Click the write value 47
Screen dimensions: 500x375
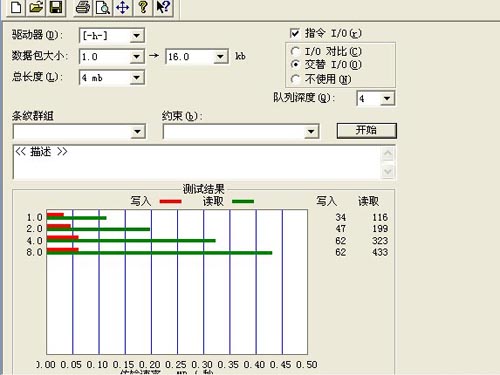coord(341,229)
